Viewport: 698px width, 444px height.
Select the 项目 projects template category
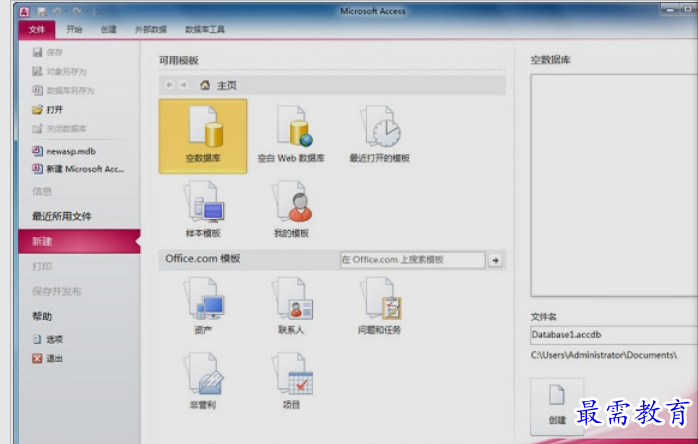292,381
